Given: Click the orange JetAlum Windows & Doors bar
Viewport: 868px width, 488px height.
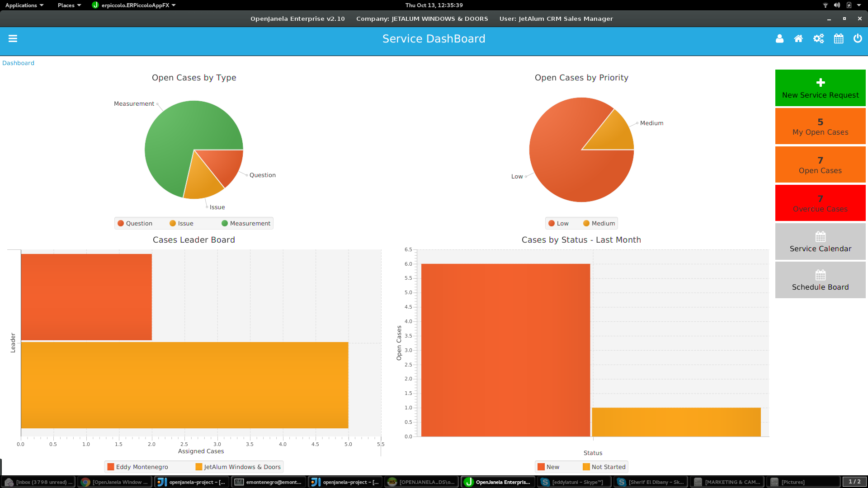Looking at the screenshot, I should [x=184, y=385].
